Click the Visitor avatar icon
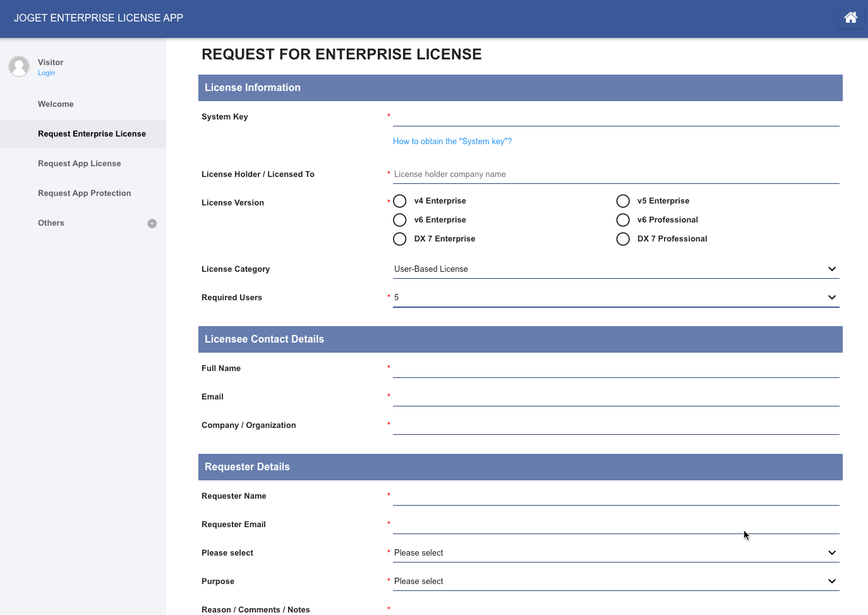The width and height of the screenshot is (868, 615). pos(19,66)
